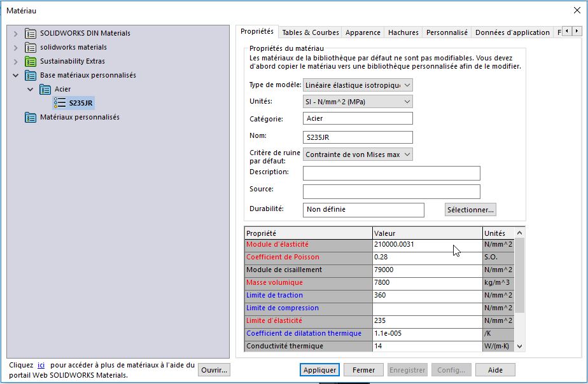Click the green Sustainability Extras library icon

tap(31, 61)
